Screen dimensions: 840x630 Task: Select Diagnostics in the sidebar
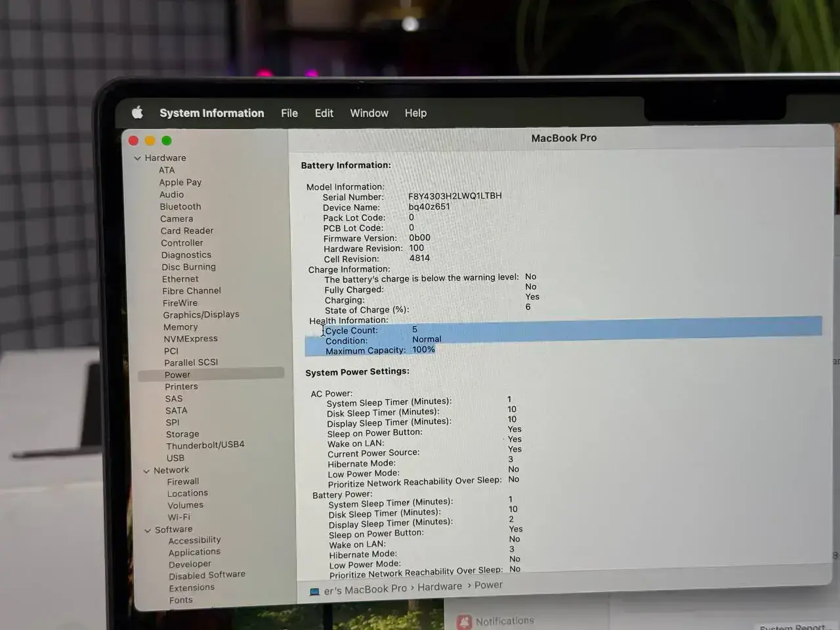(186, 255)
